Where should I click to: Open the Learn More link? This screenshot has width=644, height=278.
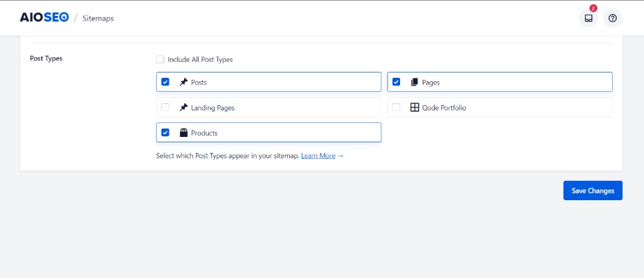point(318,156)
